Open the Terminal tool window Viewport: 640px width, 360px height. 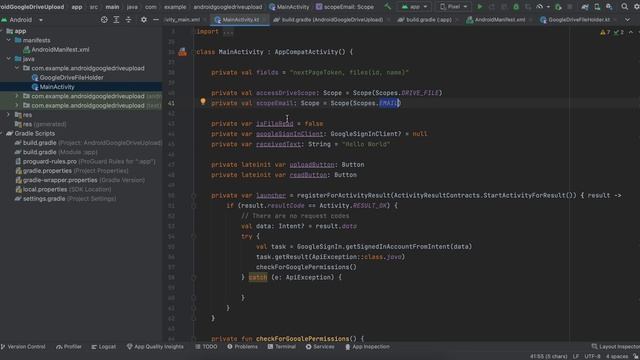(x=282, y=347)
